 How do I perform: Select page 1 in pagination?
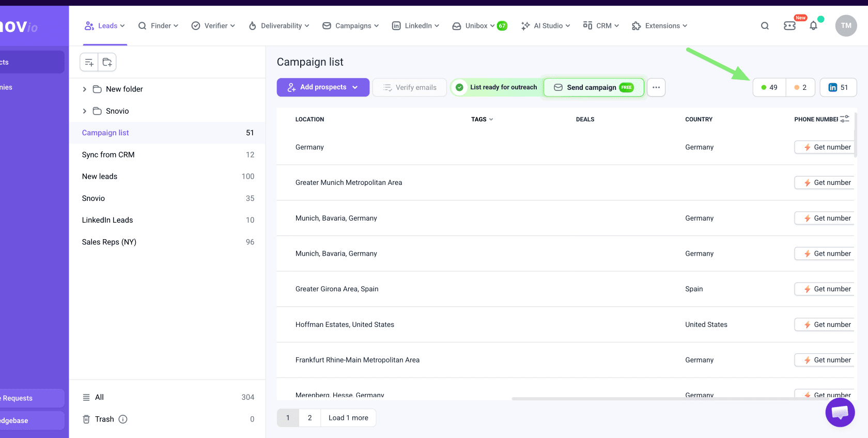tap(288, 418)
